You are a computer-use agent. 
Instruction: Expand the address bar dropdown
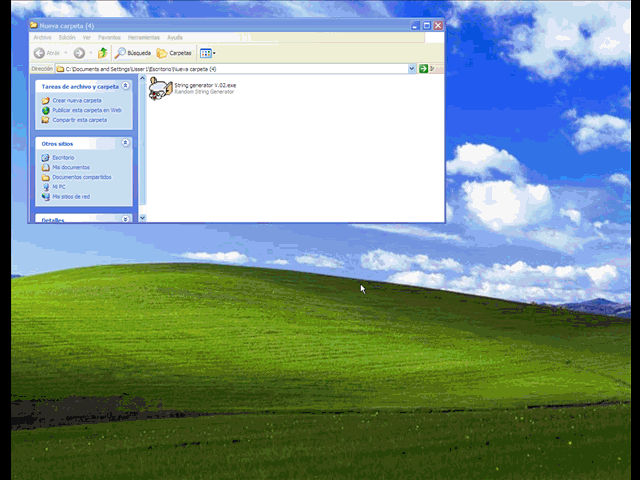pos(411,69)
